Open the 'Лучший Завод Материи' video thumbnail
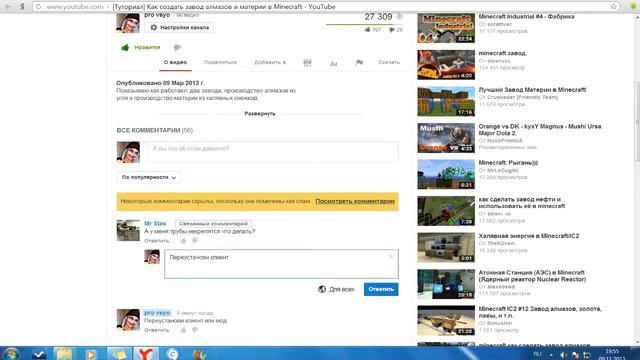The width and height of the screenshot is (640, 360). (446, 101)
